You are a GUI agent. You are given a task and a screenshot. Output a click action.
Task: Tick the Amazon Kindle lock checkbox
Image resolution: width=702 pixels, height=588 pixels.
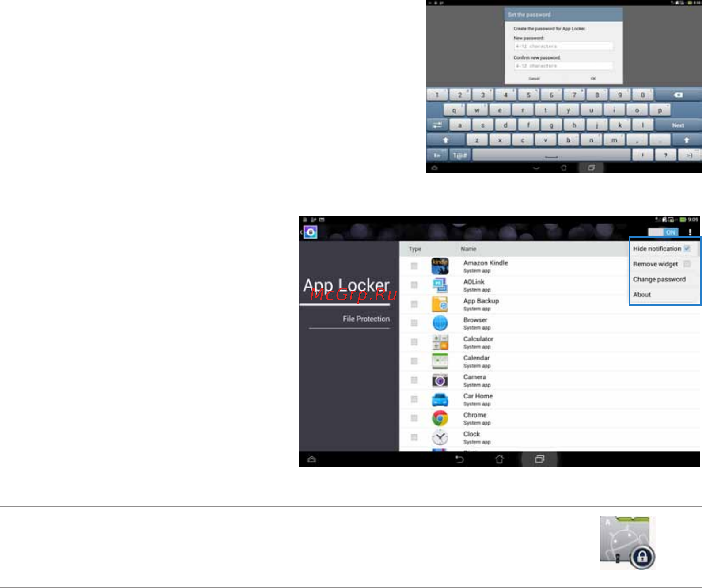[x=414, y=266]
